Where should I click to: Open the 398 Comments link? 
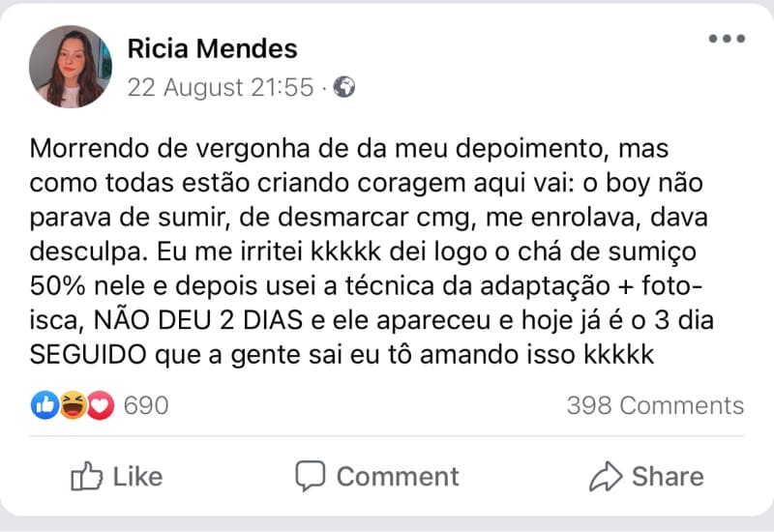pyautogui.click(x=655, y=405)
